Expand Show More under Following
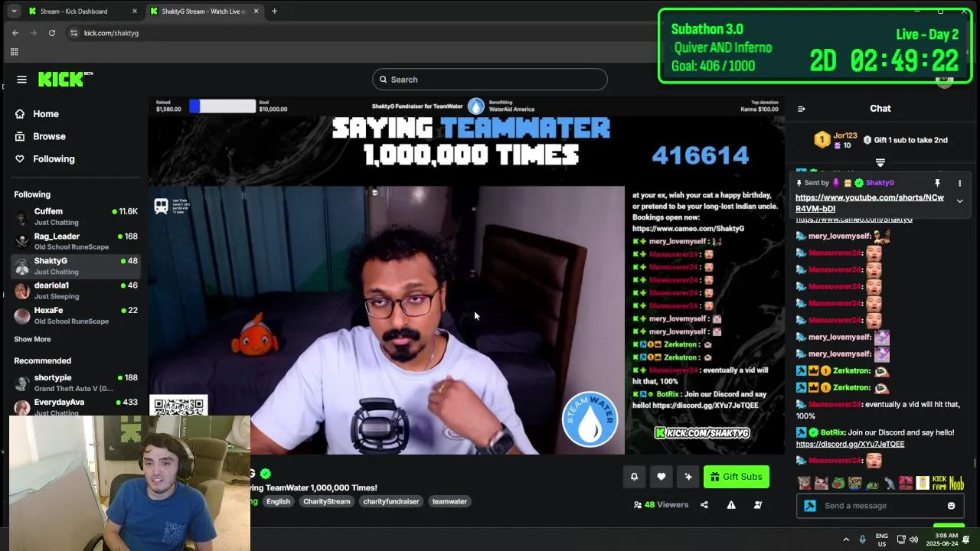 click(32, 339)
